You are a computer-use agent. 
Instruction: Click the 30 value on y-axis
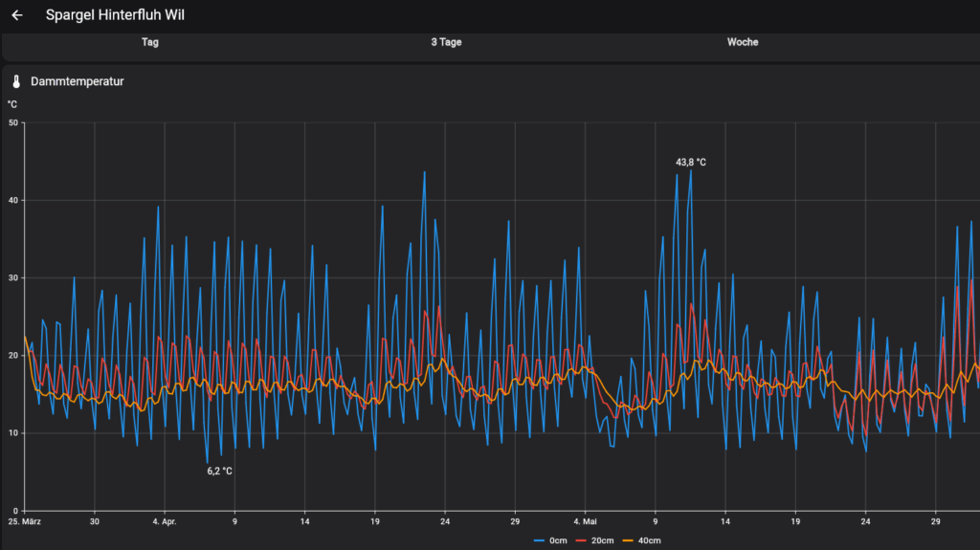tap(13, 277)
